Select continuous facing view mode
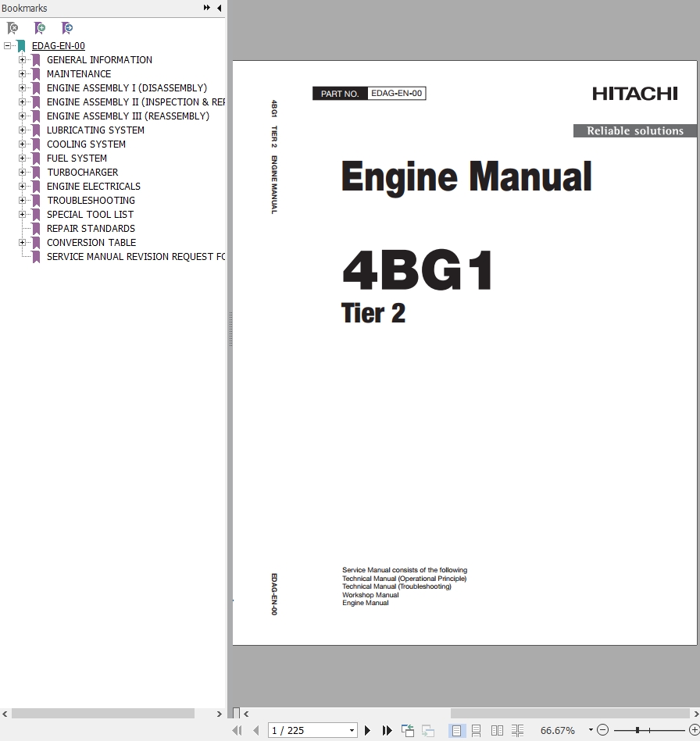This screenshot has width=700, height=741. [517, 730]
